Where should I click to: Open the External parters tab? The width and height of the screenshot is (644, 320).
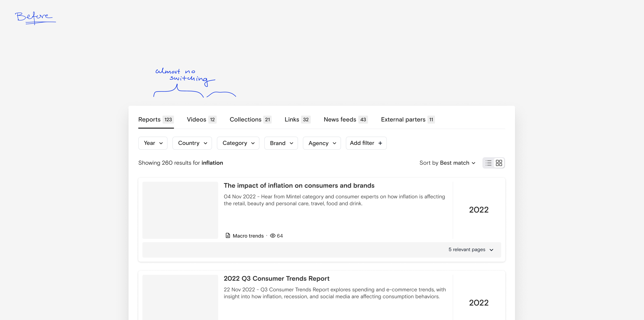(408, 120)
